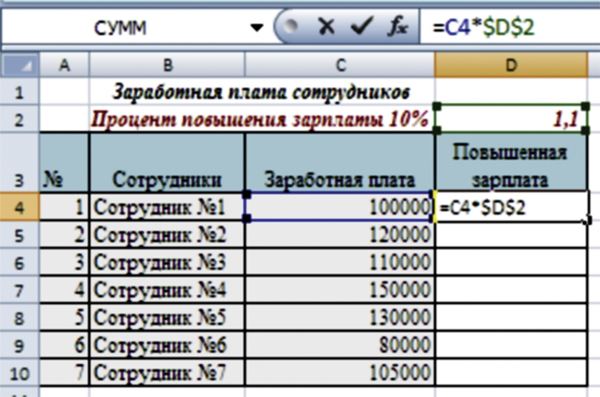This screenshot has height=397, width=600.
Task: Select cell D2 containing 1,1
Action: click(x=511, y=119)
